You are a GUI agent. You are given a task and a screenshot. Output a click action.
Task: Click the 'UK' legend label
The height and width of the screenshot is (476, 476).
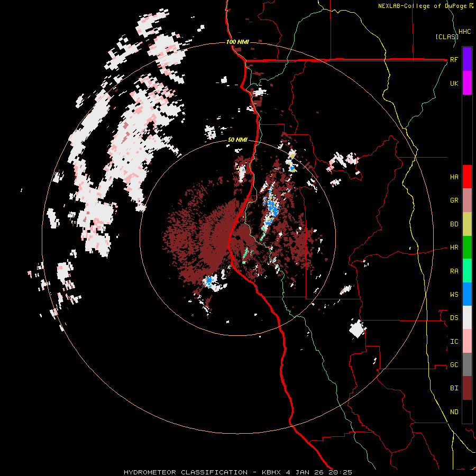pos(454,83)
